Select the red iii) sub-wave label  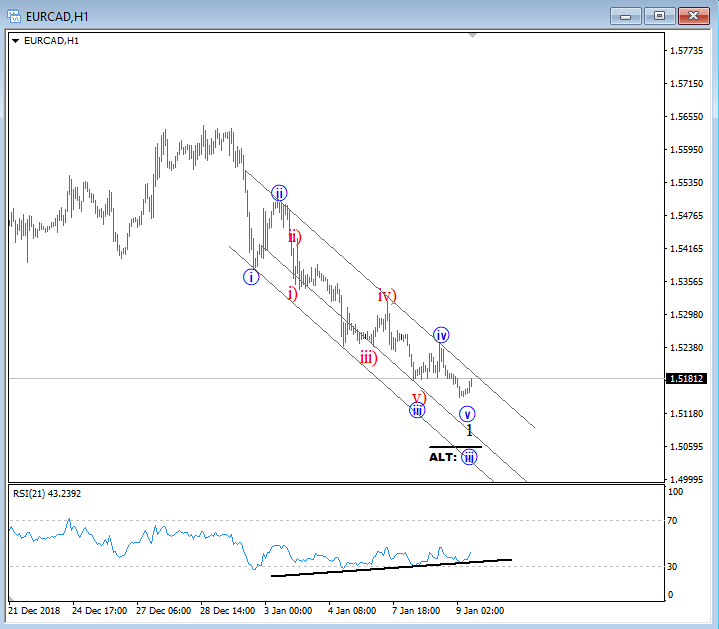click(x=368, y=357)
